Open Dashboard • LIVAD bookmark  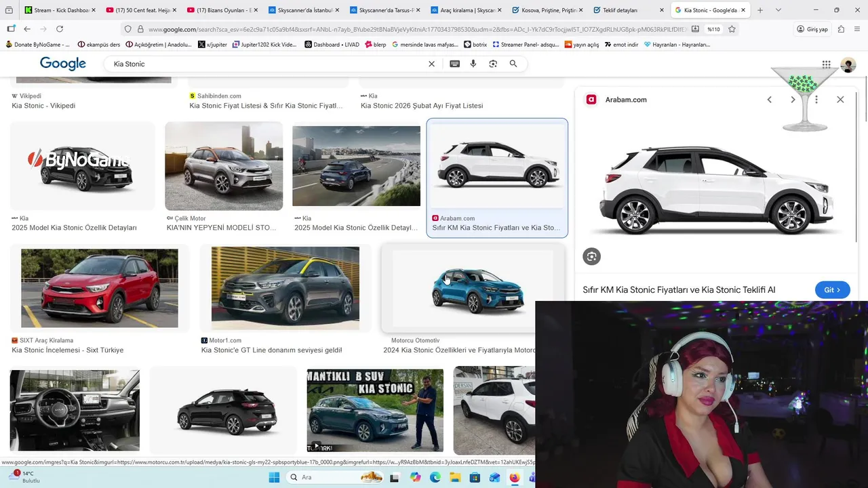[x=332, y=45]
